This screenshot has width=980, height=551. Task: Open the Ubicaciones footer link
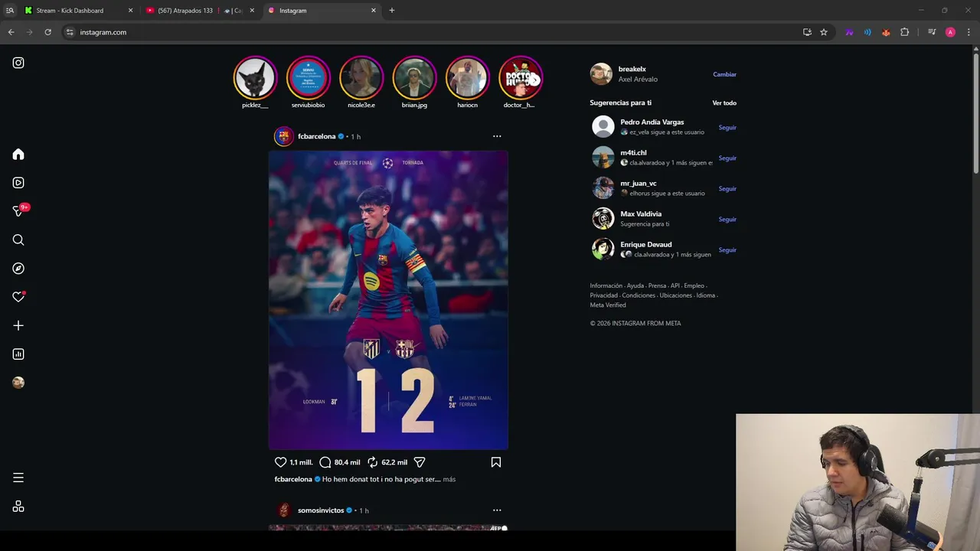tap(676, 295)
